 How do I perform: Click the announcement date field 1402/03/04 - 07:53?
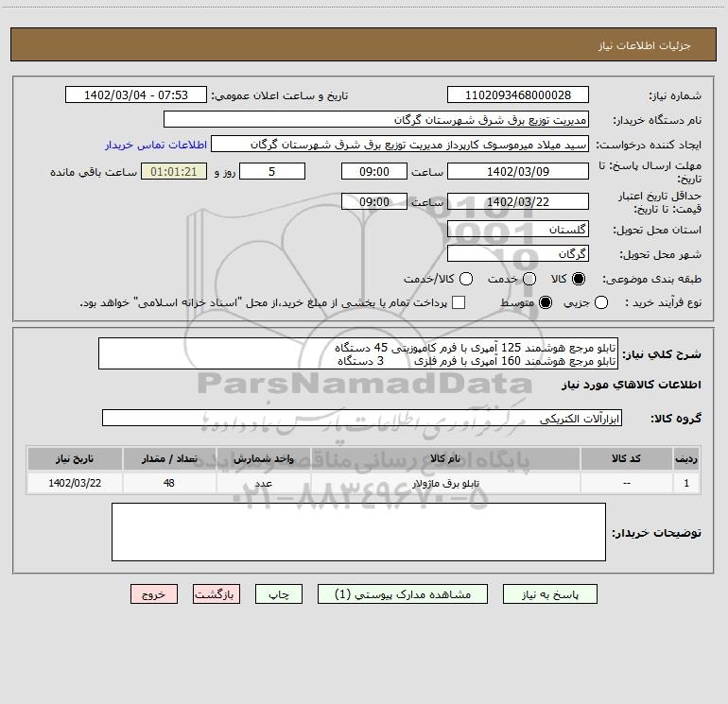(x=136, y=94)
